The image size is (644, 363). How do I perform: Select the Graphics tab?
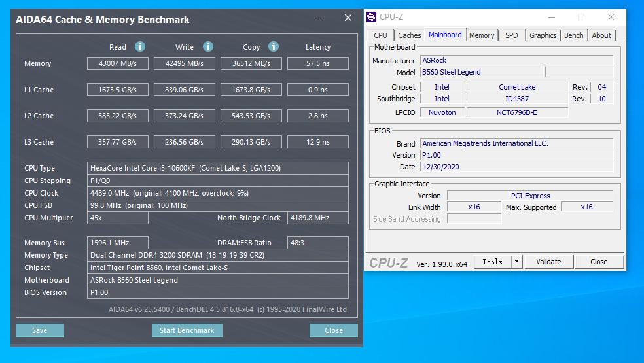(x=543, y=35)
